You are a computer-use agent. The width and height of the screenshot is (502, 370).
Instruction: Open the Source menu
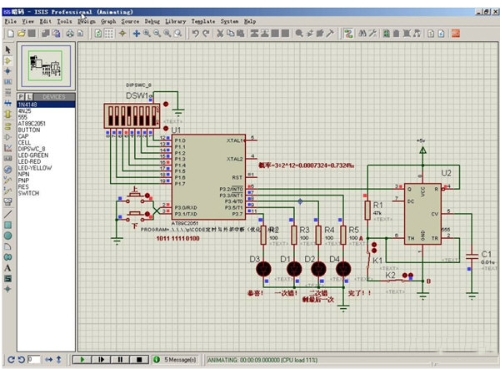coord(130,21)
